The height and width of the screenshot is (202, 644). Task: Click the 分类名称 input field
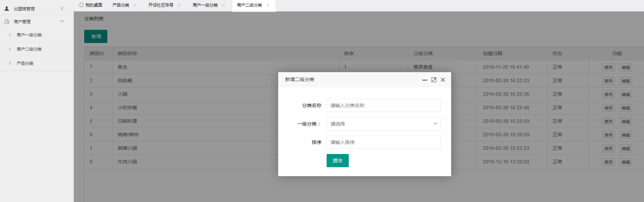click(383, 106)
